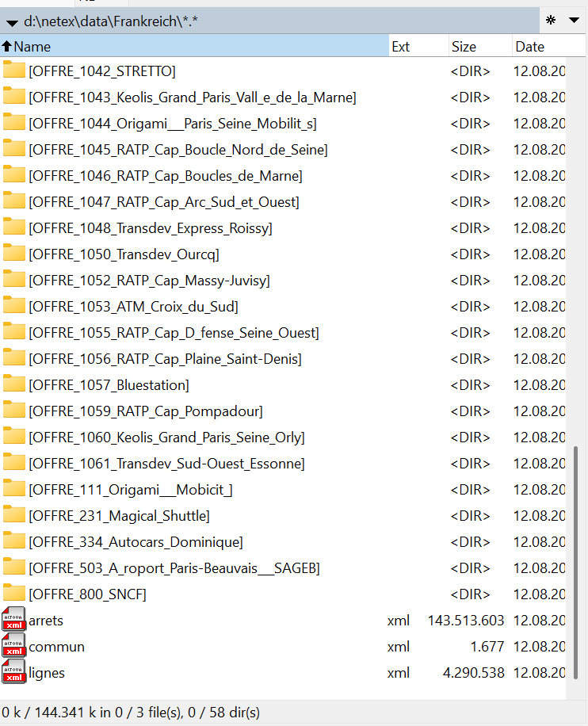Click the path d:\netex\data\Frankreich\*.*

111,21
